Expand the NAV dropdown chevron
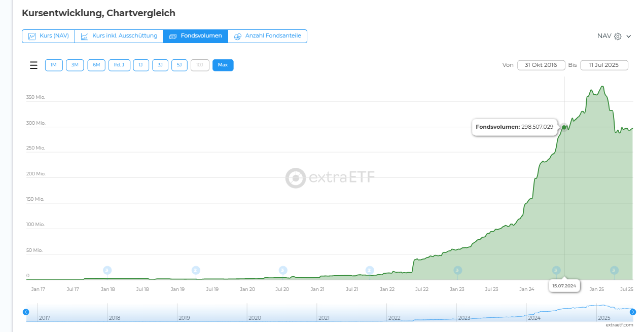644x332 pixels. coord(629,36)
